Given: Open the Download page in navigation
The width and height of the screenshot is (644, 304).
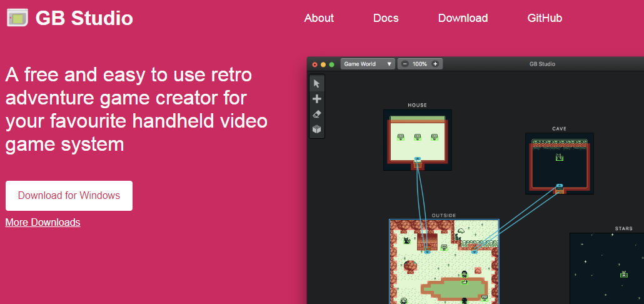Looking at the screenshot, I should (x=463, y=18).
